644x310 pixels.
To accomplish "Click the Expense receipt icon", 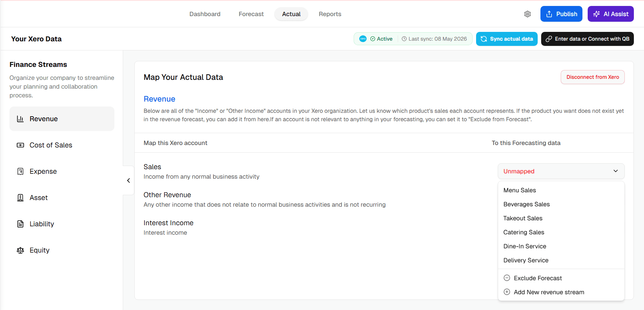I will coord(20,171).
